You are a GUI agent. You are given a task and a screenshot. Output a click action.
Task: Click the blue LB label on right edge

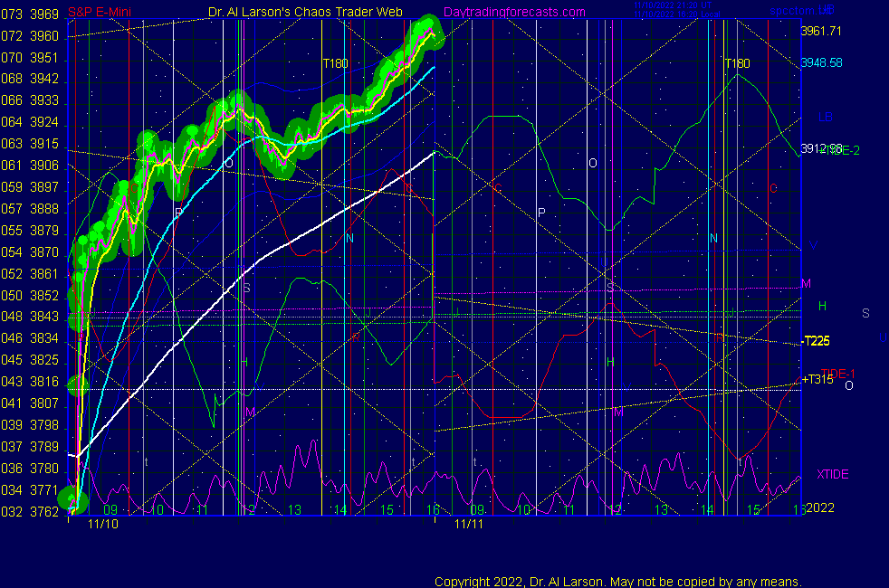pyautogui.click(x=825, y=118)
